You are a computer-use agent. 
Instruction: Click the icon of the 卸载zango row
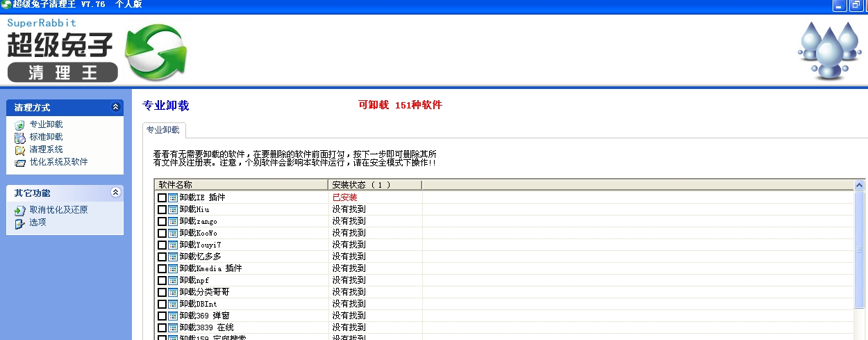coord(173,221)
